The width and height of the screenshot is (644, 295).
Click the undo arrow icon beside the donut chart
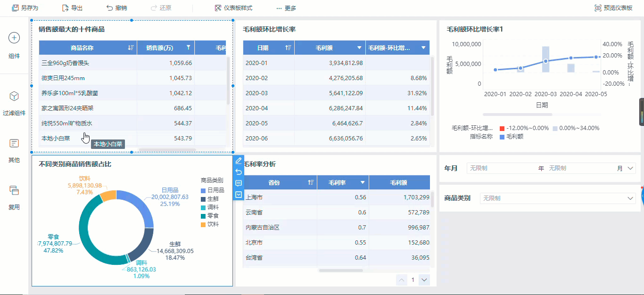point(239,172)
